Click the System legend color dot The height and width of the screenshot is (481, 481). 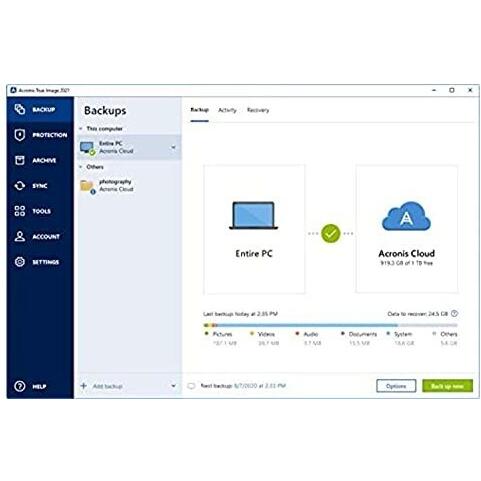tap(388, 333)
